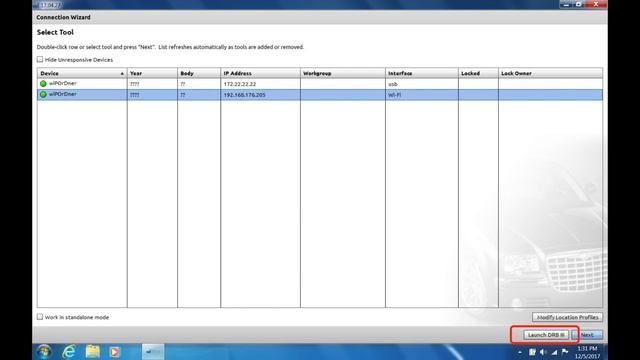
Task: Sort by IP Address column
Action: (260, 73)
